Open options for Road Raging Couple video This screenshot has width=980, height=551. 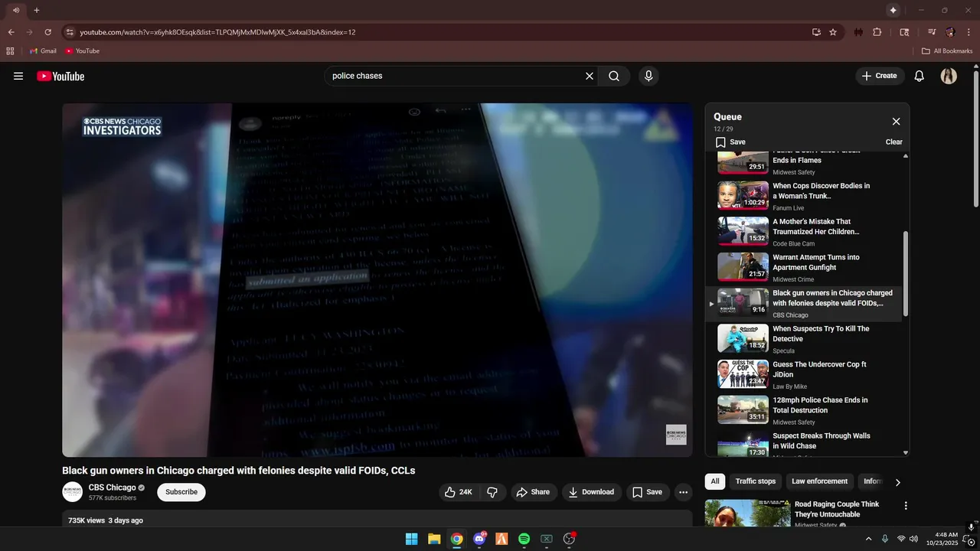[x=906, y=506]
